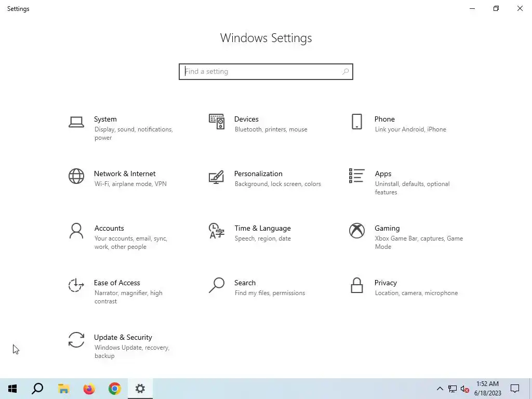Launch File Explorer from taskbar
Image resolution: width=532 pixels, height=399 pixels.
click(63, 389)
